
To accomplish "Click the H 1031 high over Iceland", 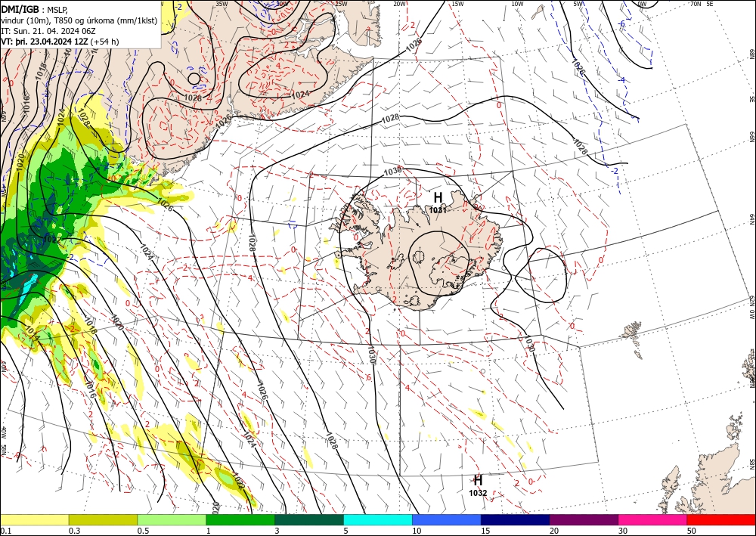I will click(438, 202).
